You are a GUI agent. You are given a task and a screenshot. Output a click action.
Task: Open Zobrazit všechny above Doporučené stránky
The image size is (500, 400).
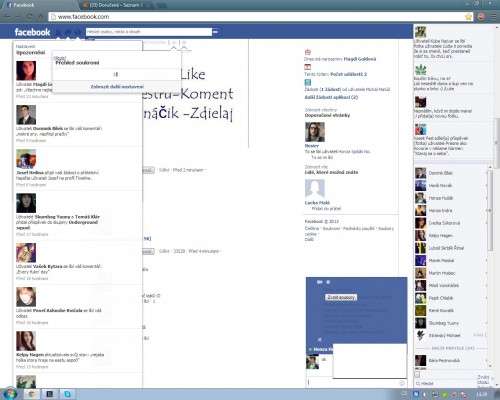321,110
